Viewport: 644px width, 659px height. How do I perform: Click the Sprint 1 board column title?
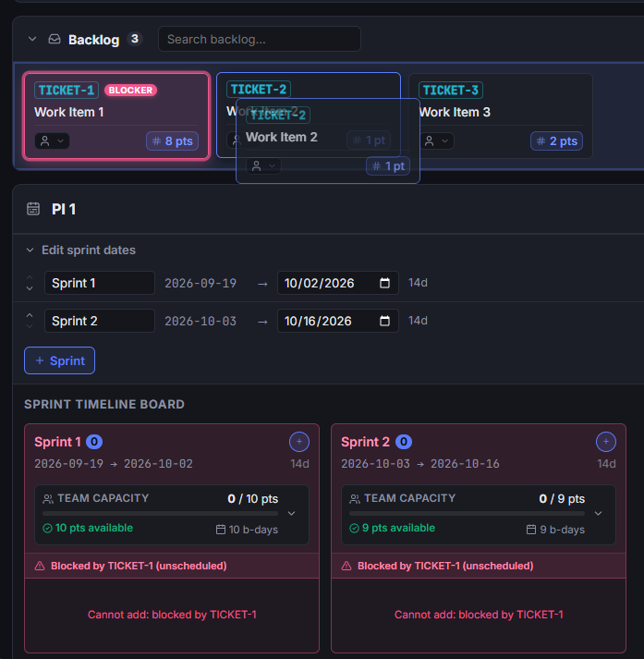pos(57,442)
